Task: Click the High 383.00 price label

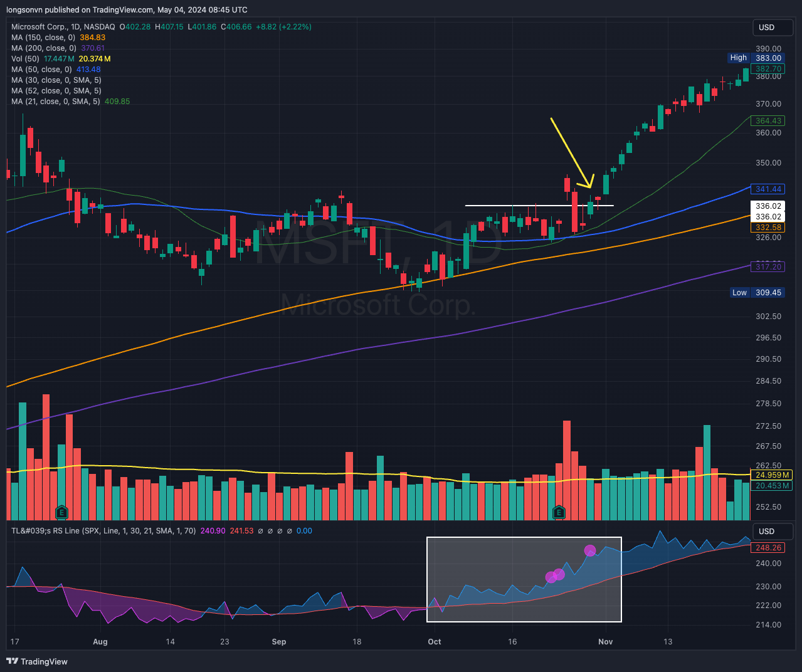Action: pos(755,58)
